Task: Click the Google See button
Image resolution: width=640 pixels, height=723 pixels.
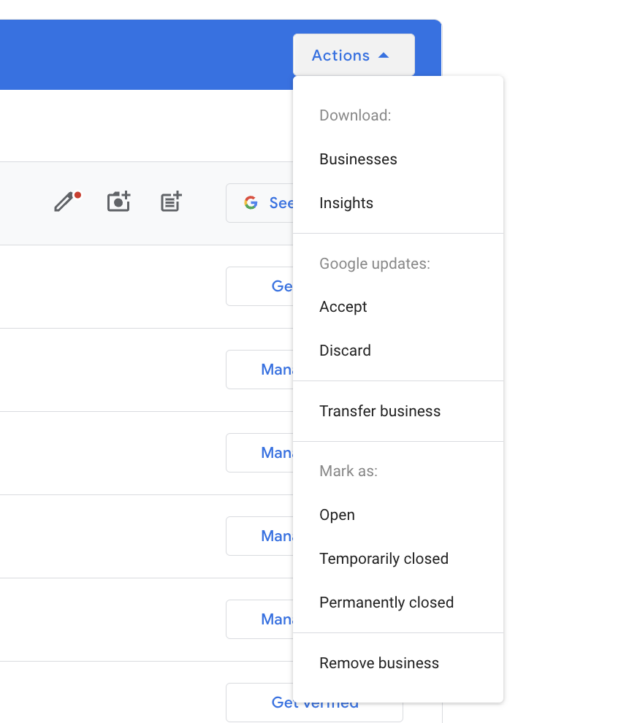Action: pos(260,203)
